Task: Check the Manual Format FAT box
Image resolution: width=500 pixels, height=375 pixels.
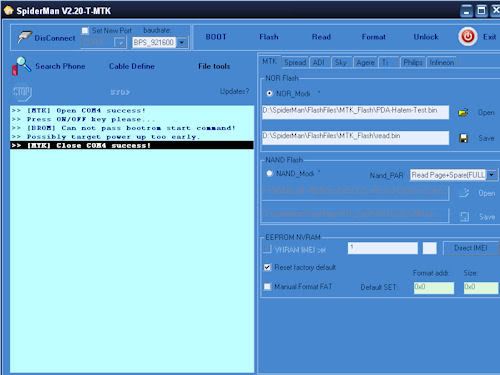Action: (x=267, y=286)
